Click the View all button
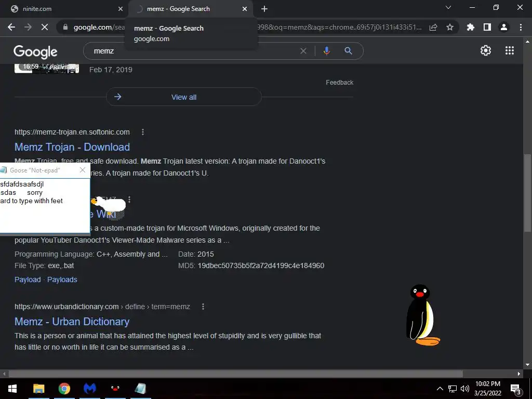Viewport: 532px width, 399px height. point(184,97)
